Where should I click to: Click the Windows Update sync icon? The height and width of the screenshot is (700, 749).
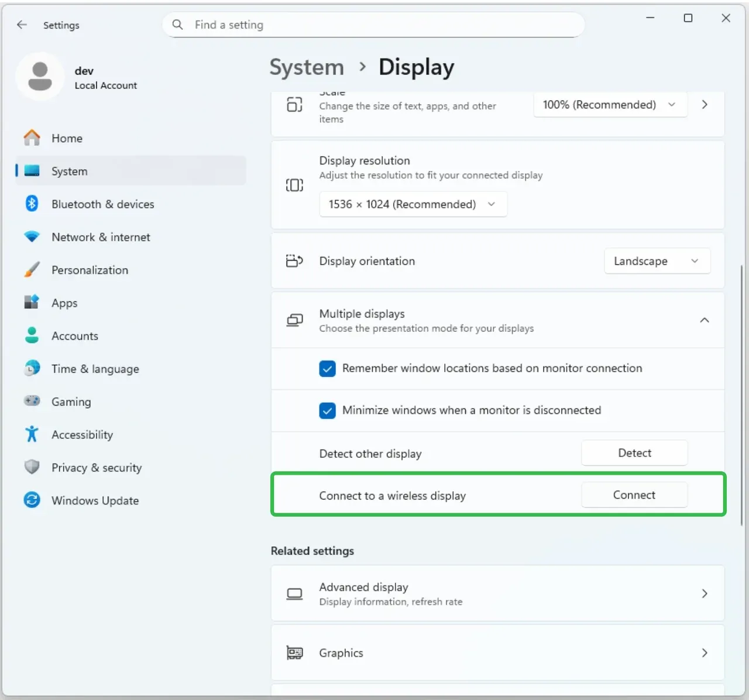pyautogui.click(x=32, y=500)
